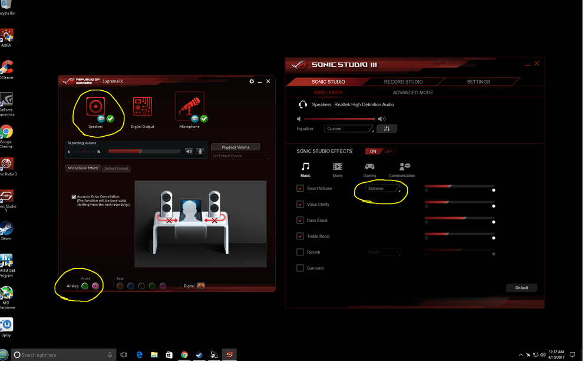Open action center notifications

pyautogui.click(x=572, y=355)
